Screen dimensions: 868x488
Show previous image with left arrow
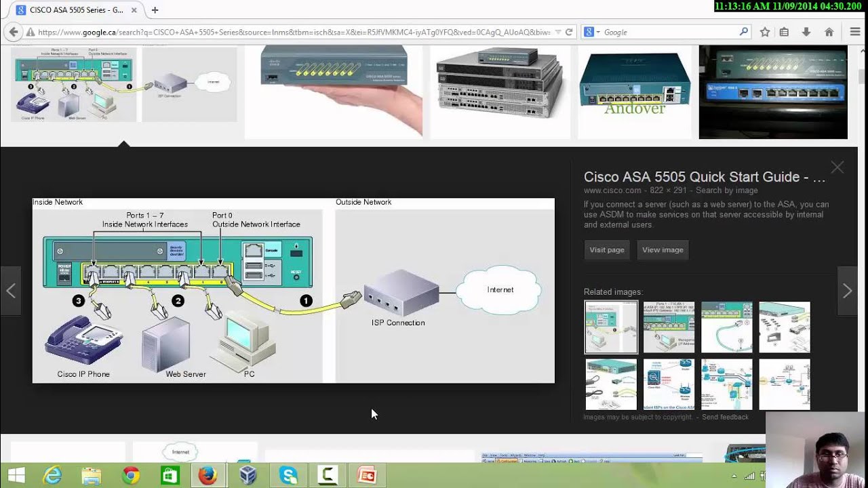click(x=11, y=291)
